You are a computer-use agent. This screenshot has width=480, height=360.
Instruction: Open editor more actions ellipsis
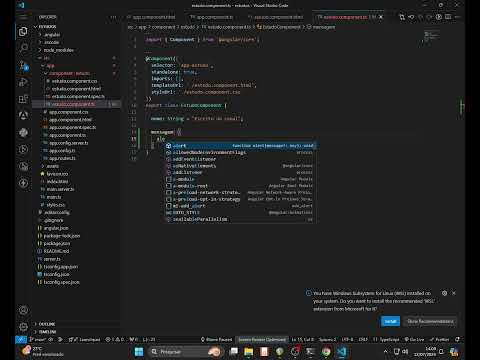[x=457, y=17]
